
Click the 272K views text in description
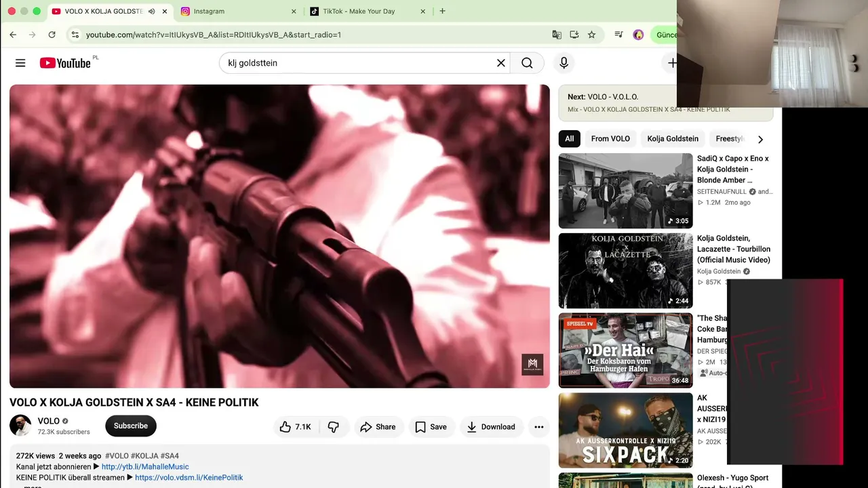[x=35, y=456]
